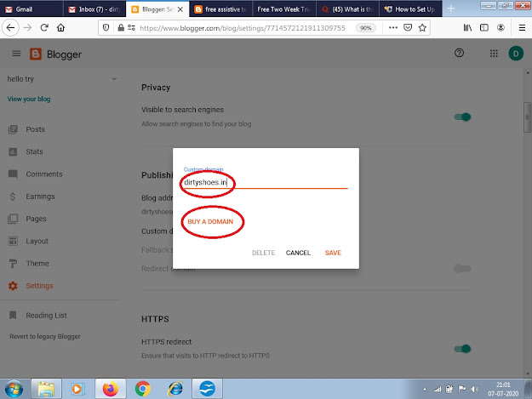Click DELETE in the dialog
Viewport: 532px width, 399px height.
(263, 253)
